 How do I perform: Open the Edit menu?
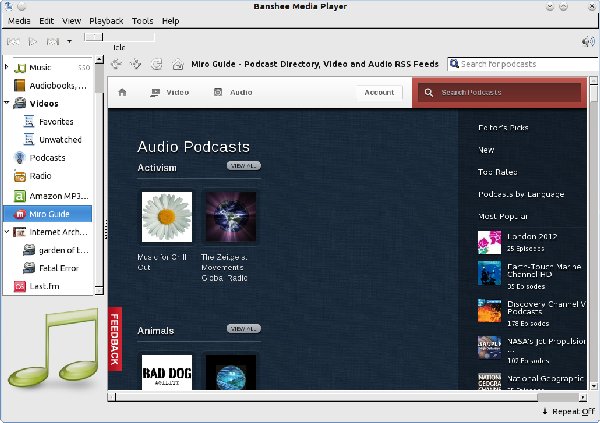46,21
